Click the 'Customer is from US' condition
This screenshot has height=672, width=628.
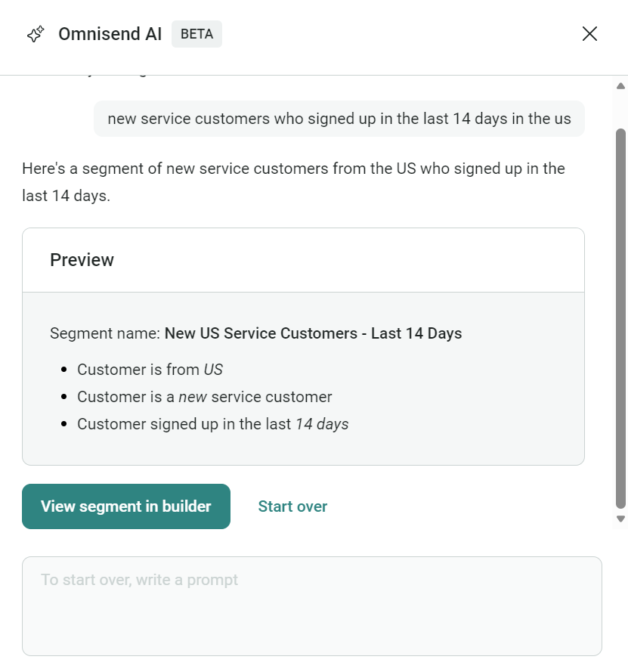(150, 370)
